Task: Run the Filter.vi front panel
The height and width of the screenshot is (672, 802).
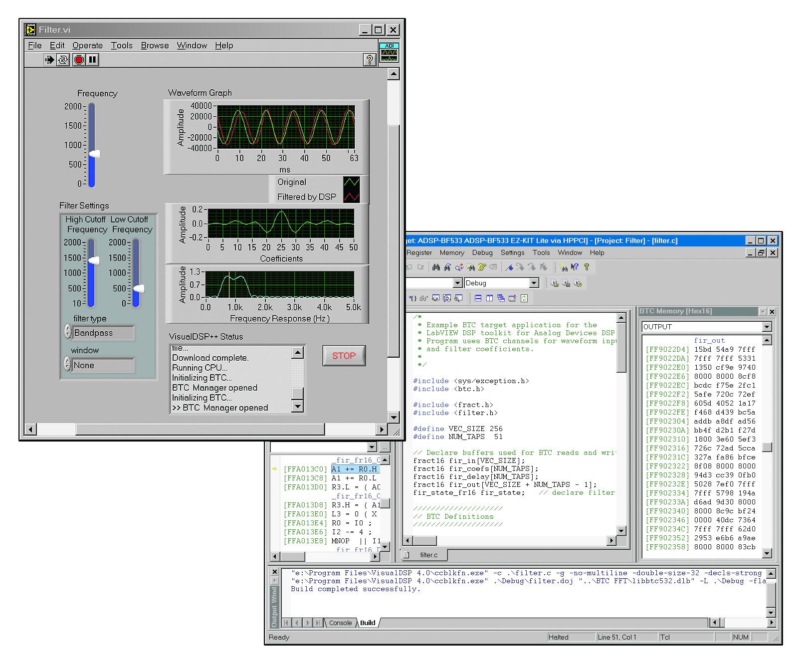Action: point(49,59)
